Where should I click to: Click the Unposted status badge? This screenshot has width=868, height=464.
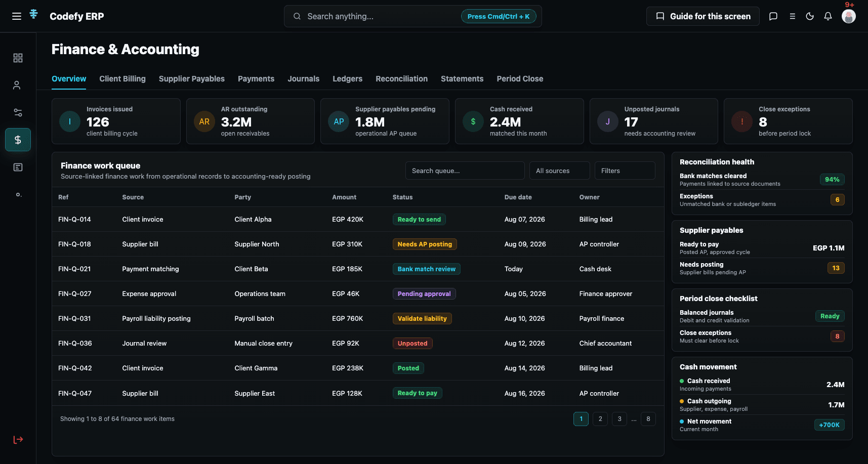[412, 343]
